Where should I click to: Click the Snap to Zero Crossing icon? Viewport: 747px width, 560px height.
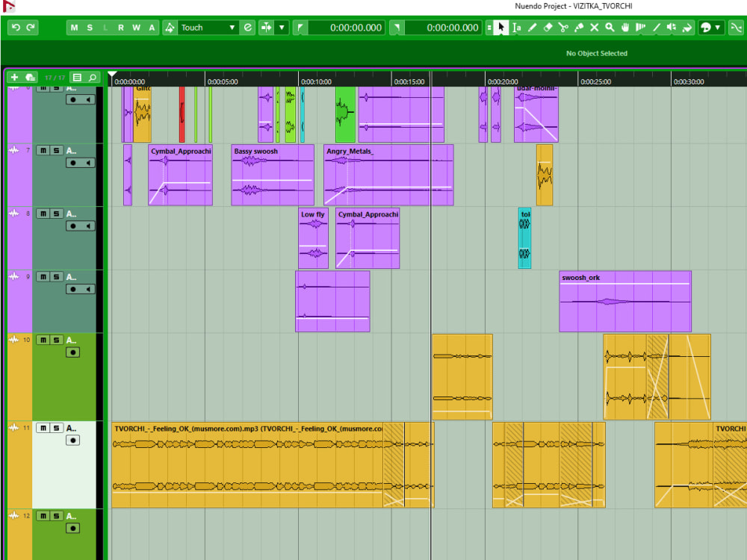737,28
